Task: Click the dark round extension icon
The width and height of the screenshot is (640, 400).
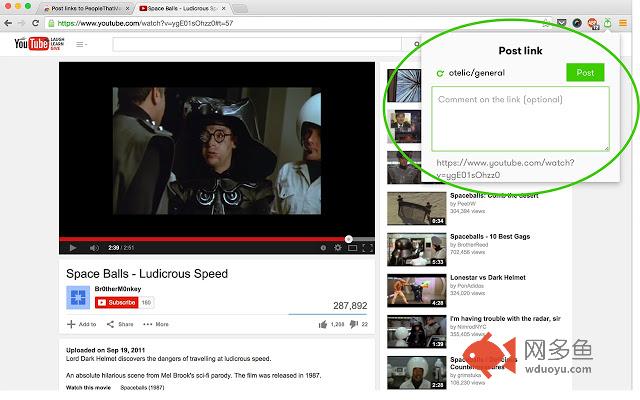Action: click(x=577, y=23)
